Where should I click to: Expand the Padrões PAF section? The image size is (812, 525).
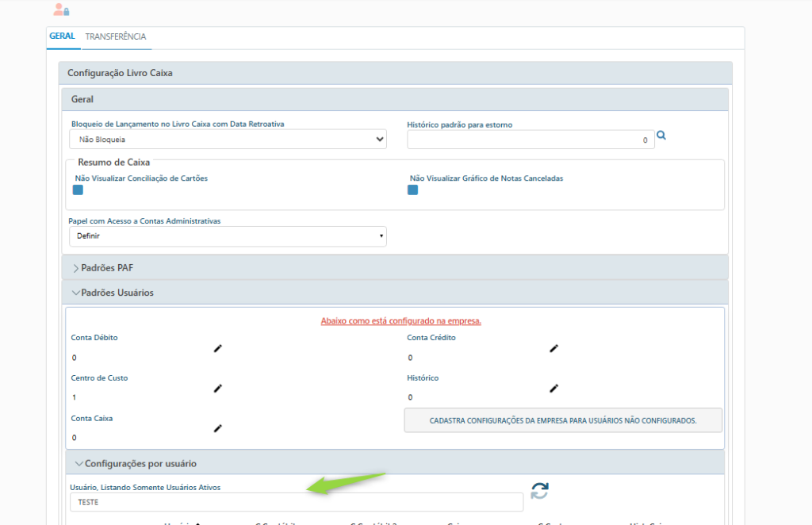[x=101, y=268]
